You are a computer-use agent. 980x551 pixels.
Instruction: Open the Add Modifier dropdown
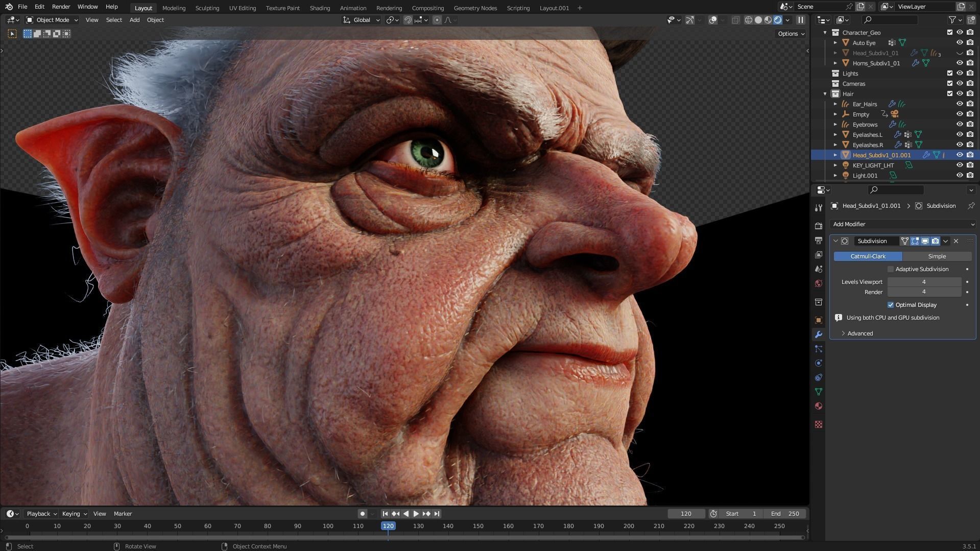tap(902, 224)
